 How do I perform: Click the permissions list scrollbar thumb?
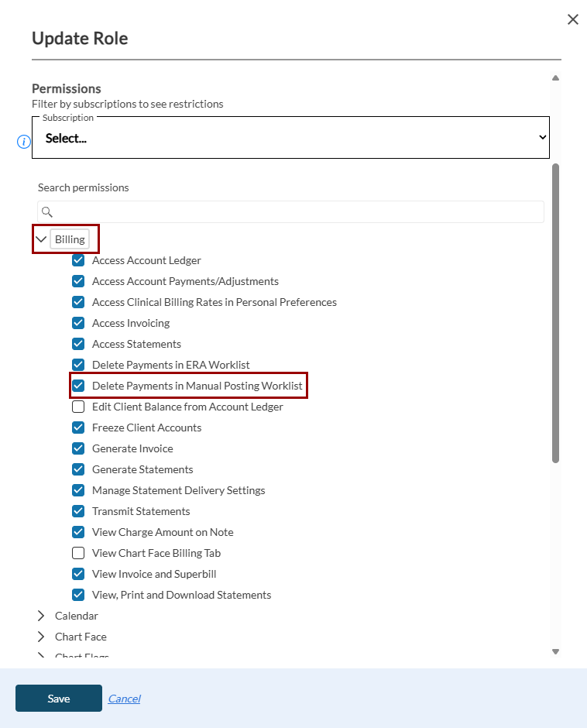(555, 314)
